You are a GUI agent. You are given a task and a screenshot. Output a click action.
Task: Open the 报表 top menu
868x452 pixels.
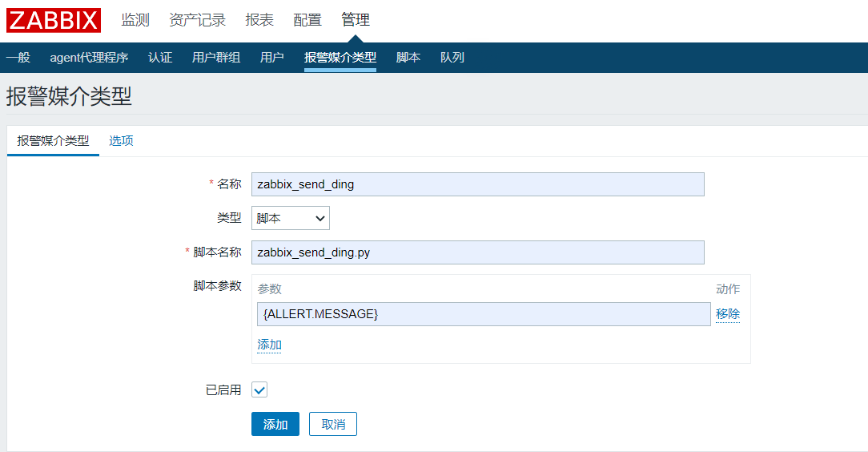[x=259, y=20]
